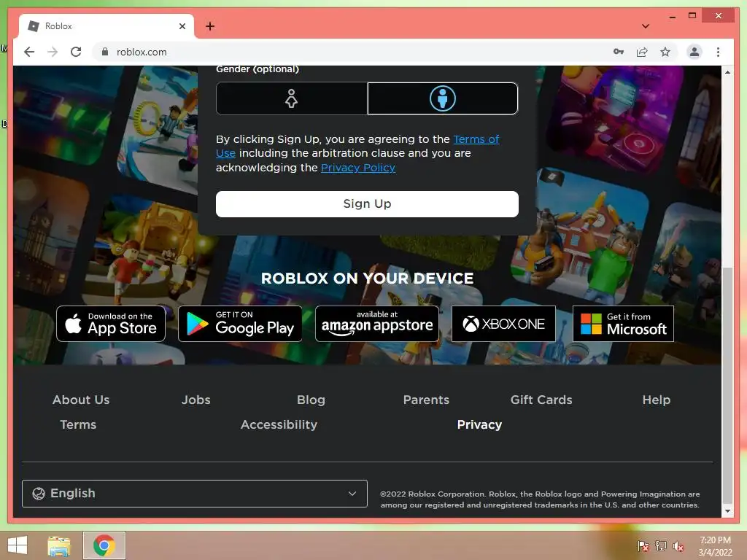Open the Privacy footer link
747x560 pixels.
pyautogui.click(x=479, y=424)
